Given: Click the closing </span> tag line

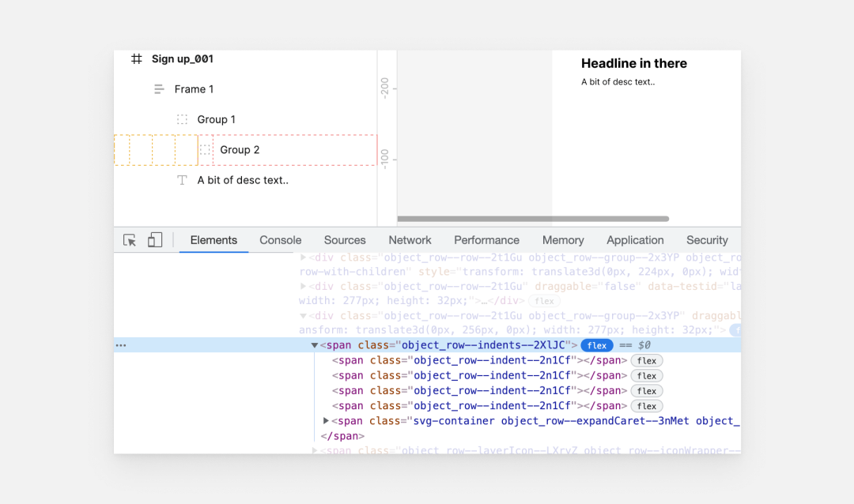Looking at the screenshot, I should pos(342,436).
